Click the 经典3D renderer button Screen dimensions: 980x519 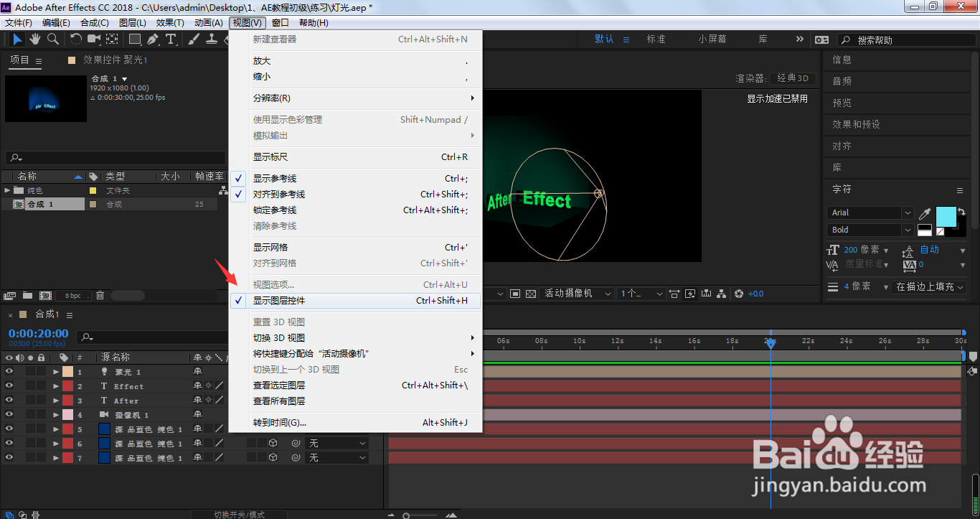(x=793, y=78)
